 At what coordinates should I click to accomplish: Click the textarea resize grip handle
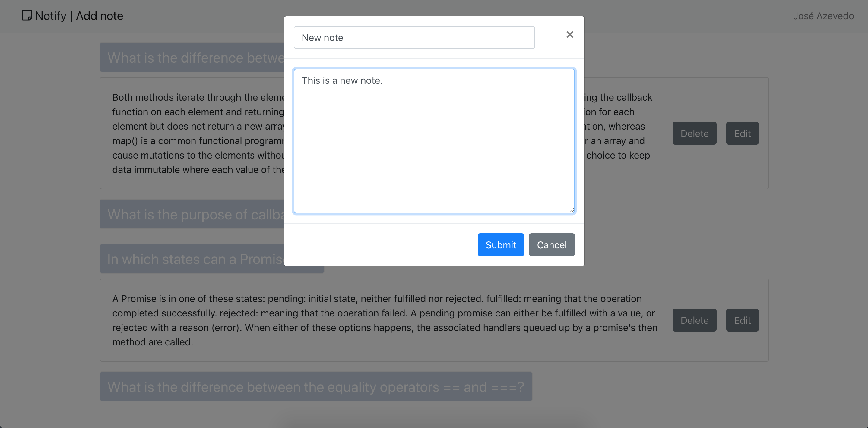point(571,210)
